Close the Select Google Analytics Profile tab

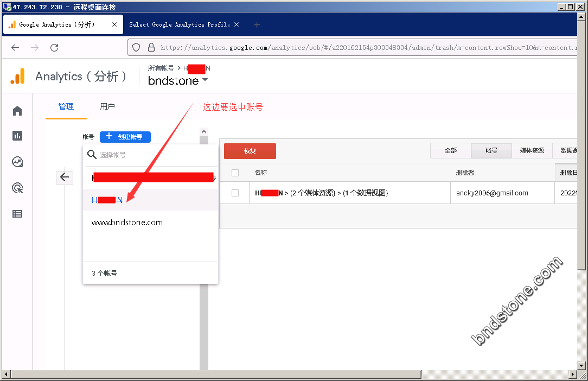pyautogui.click(x=237, y=24)
